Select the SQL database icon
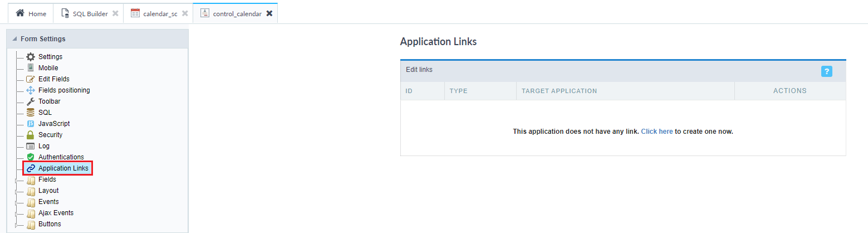The width and height of the screenshot is (868, 233). click(x=31, y=113)
